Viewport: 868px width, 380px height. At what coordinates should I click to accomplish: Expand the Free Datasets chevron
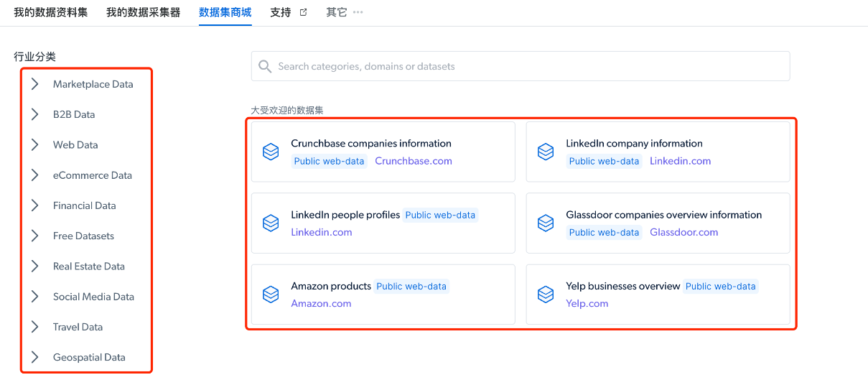[34, 236]
